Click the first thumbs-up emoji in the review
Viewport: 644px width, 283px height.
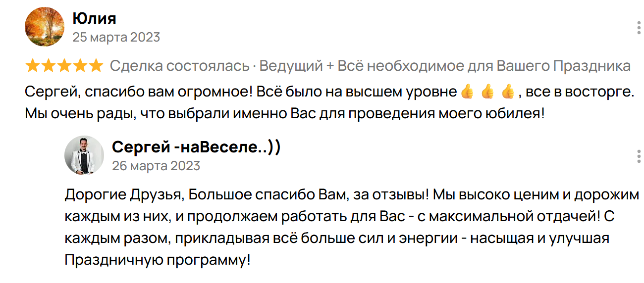pos(467,92)
